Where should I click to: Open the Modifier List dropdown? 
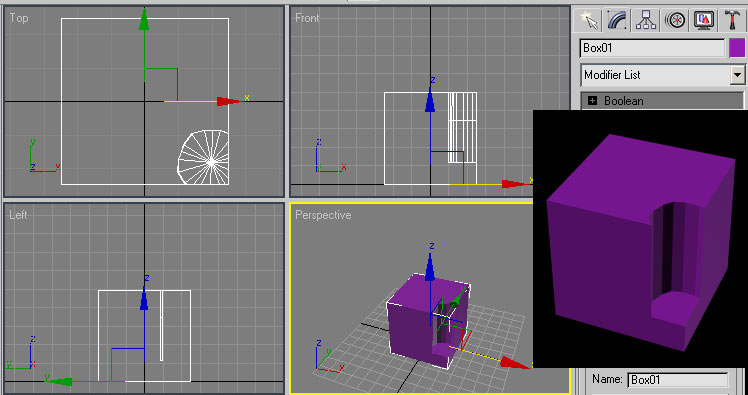coord(738,75)
